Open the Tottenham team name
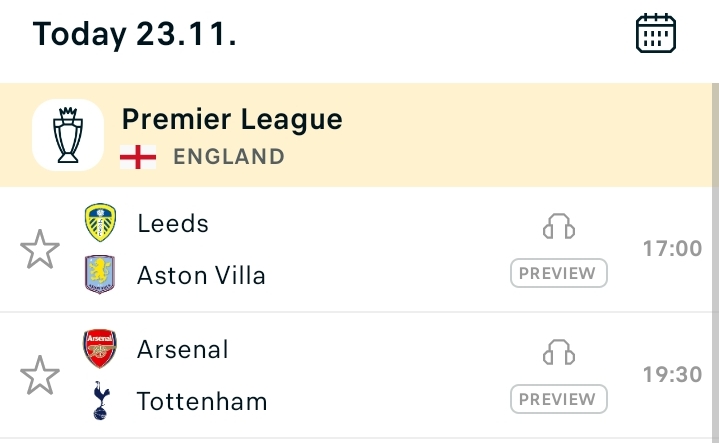Viewport: 719px width, 443px height. (x=202, y=402)
